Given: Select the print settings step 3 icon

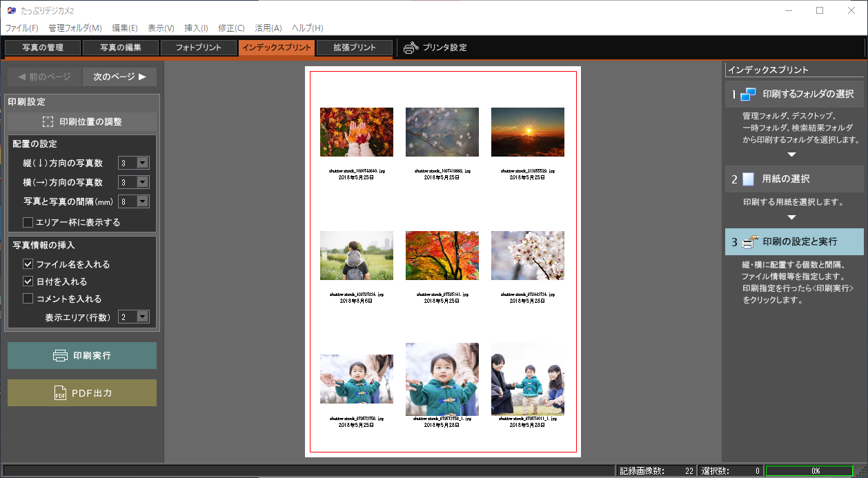Looking at the screenshot, I should point(749,242).
